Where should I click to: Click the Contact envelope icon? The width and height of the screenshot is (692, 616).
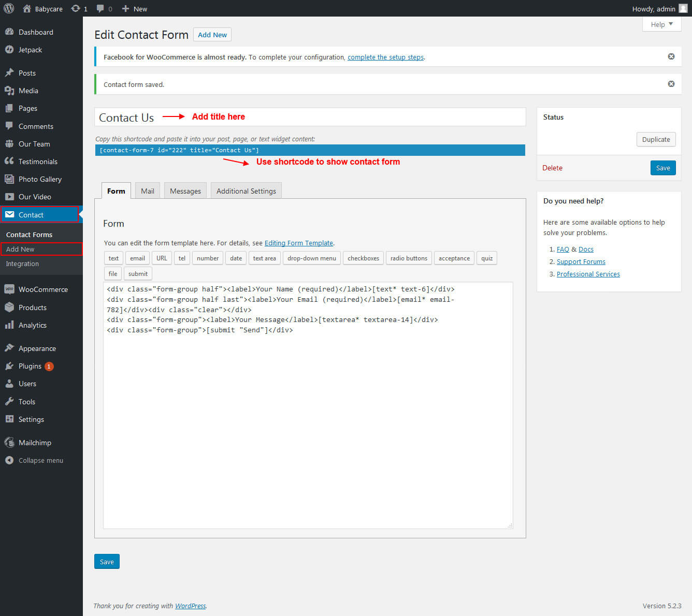(x=9, y=214)
